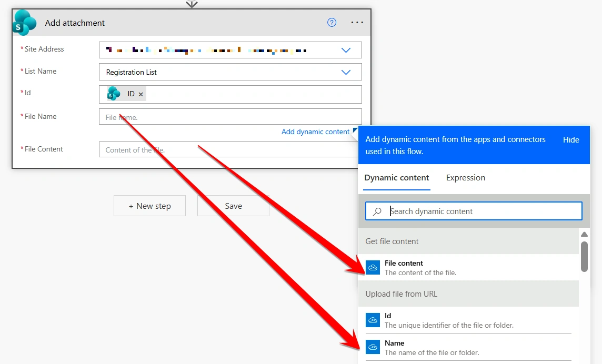Remove the ID token from Id field

(x=141, y=94)
